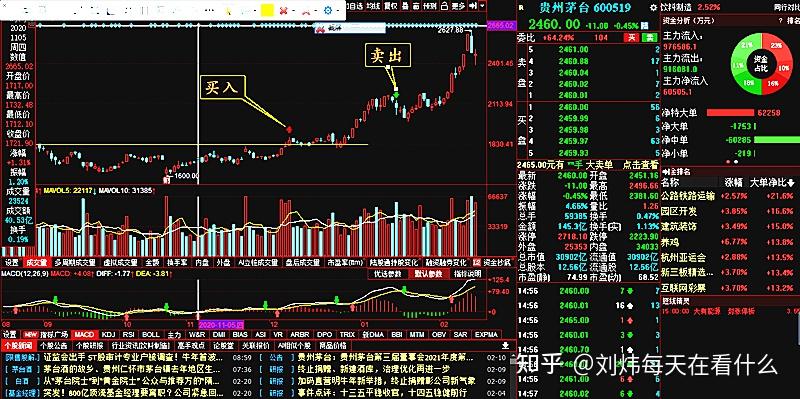The width and height of the screenshot is (800, 399).
Task: Open report 终止捐赠、新建酒库
Action: [x=373, y=368]
